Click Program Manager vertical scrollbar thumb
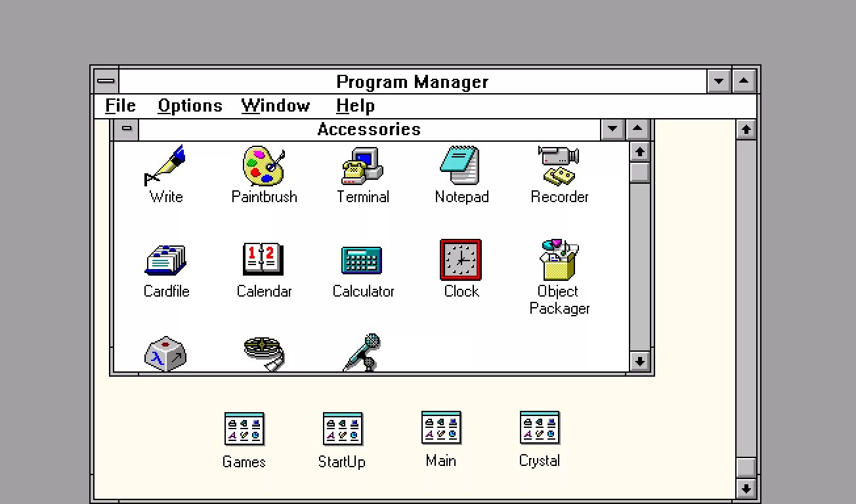This screenshot has width=856, height=504. [x=746, y=467]
